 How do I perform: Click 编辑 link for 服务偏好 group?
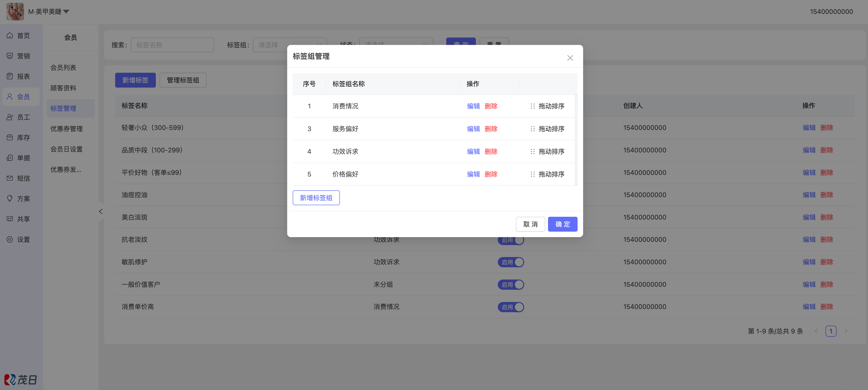(473, 129)
